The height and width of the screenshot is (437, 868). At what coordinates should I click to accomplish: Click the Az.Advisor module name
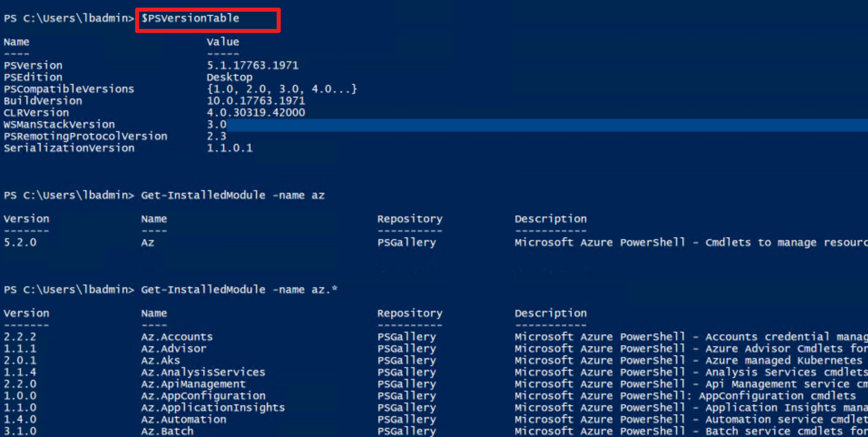[x=173, y=349]
